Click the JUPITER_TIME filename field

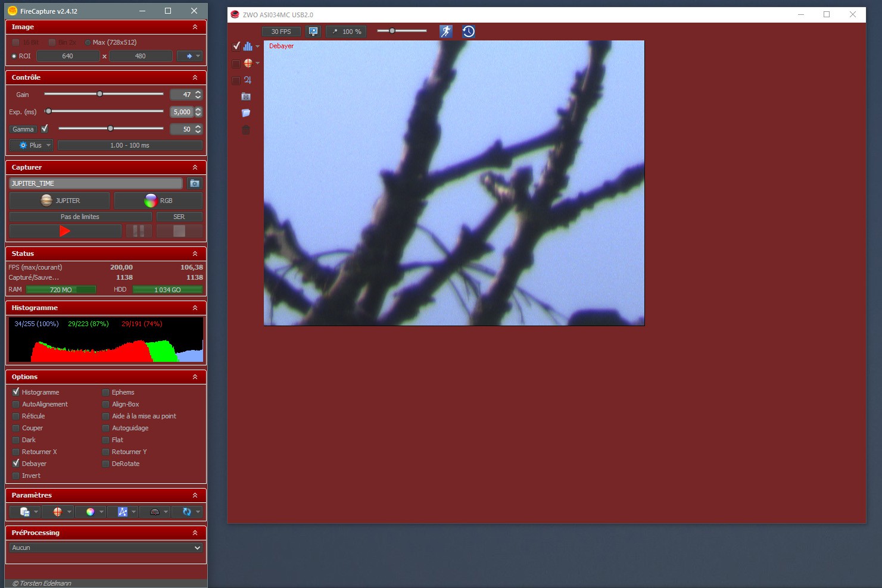tap(96, 183)
